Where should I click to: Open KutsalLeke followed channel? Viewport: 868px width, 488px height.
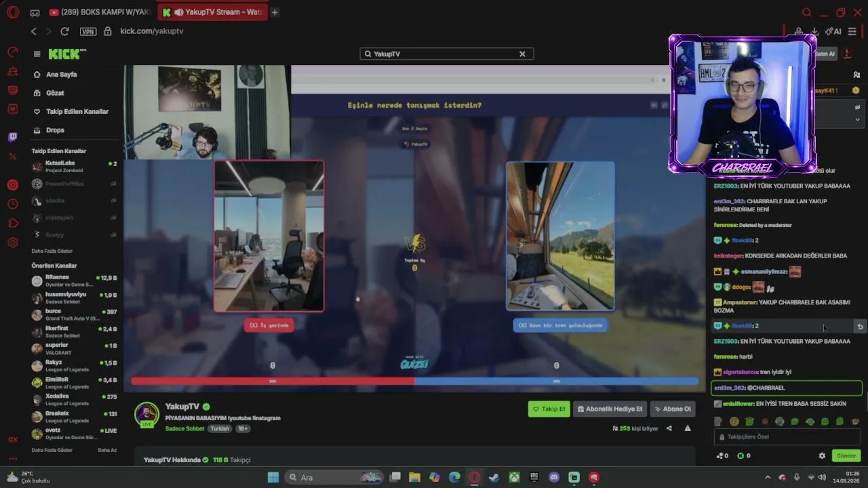[x=75, y=166]
